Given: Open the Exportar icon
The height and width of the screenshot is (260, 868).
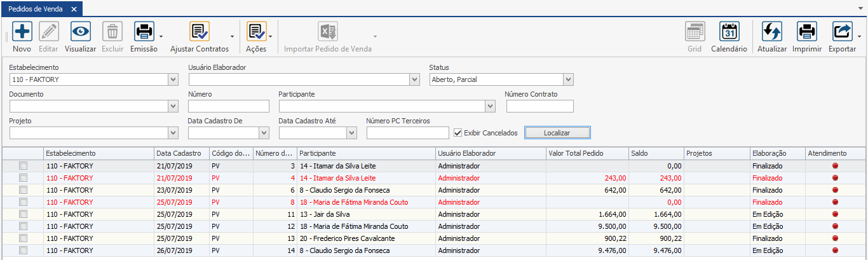Looking at the screenshot, I should coord(842,32).
